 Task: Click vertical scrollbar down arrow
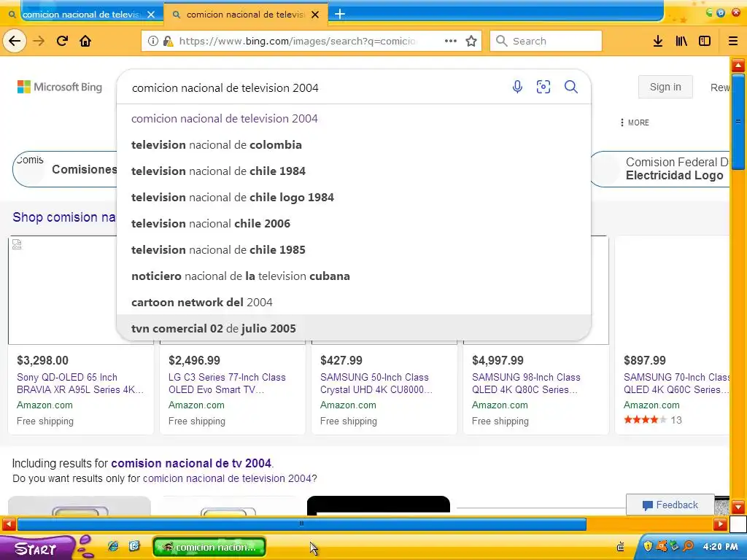[x=738, y=507]
